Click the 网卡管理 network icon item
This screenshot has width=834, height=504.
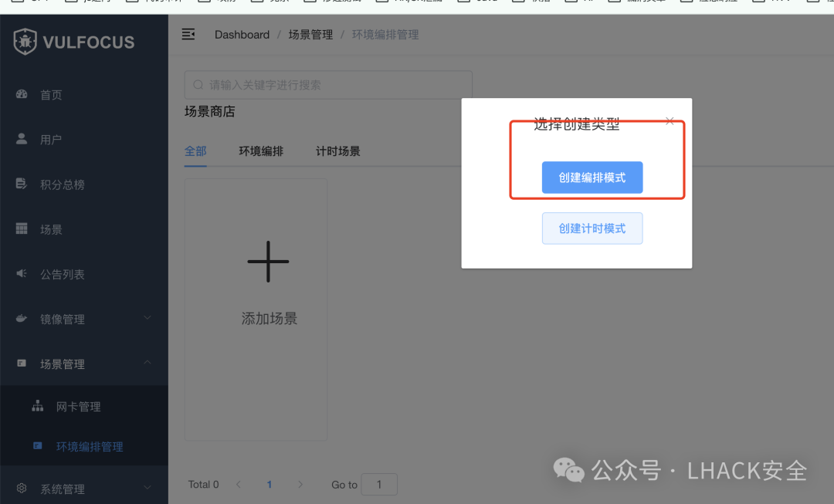tap(37, 406)
